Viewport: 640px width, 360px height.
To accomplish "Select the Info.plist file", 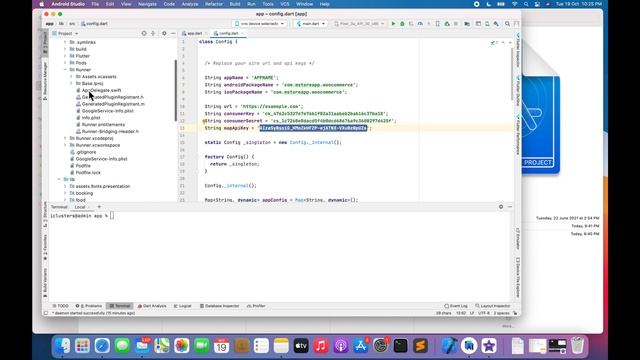I will pyautogui.click(x=91, y=118).
